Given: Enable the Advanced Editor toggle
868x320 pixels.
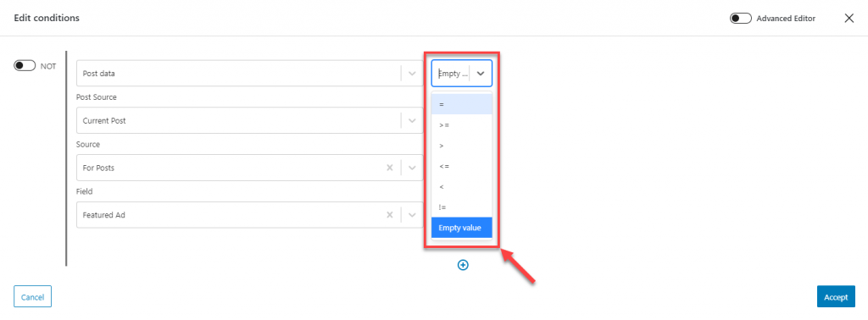Looking at the screenshot, I should click(741, 19).
